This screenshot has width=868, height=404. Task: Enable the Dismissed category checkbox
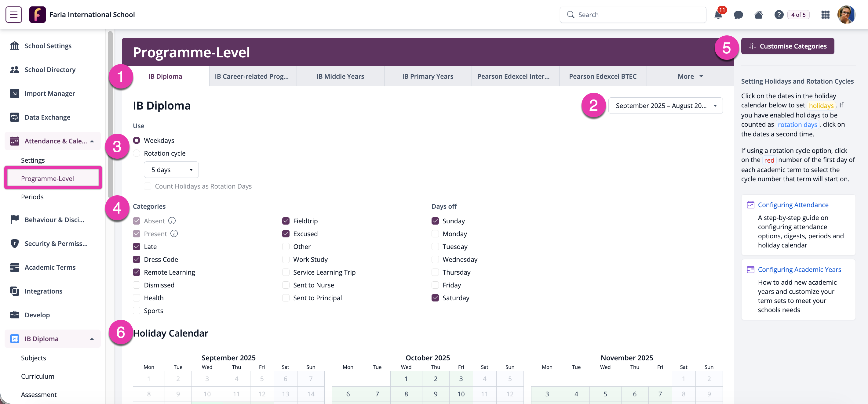[137, 285]
